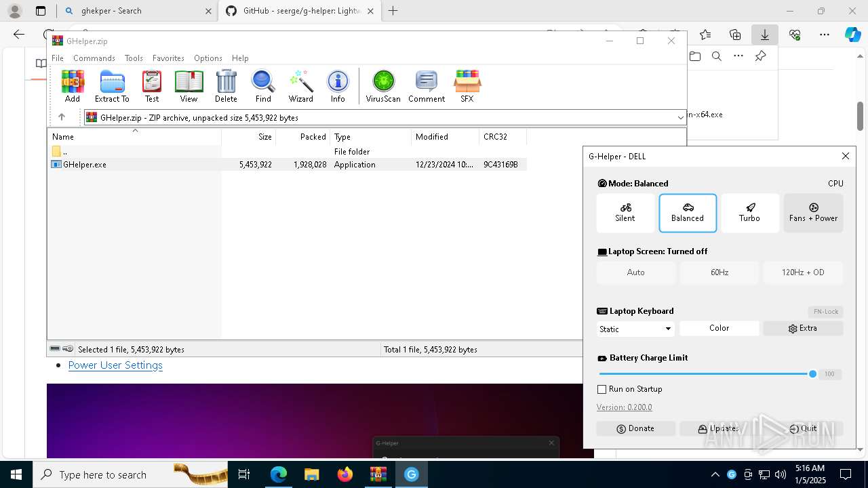Viewport: 868px width, 488px height.
Task: Open Copilot in Edge
Action: coord(852,35)
